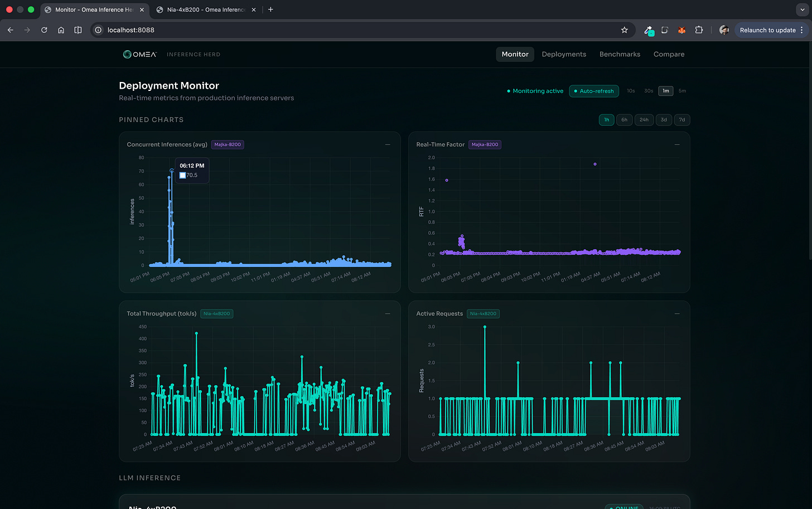Click the browser reload icon
This screenshot has height=509, width=812.
(44, 30)
